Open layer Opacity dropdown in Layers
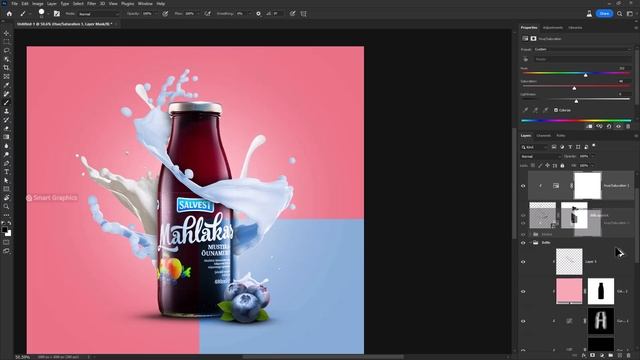 (x=592, y=156)
